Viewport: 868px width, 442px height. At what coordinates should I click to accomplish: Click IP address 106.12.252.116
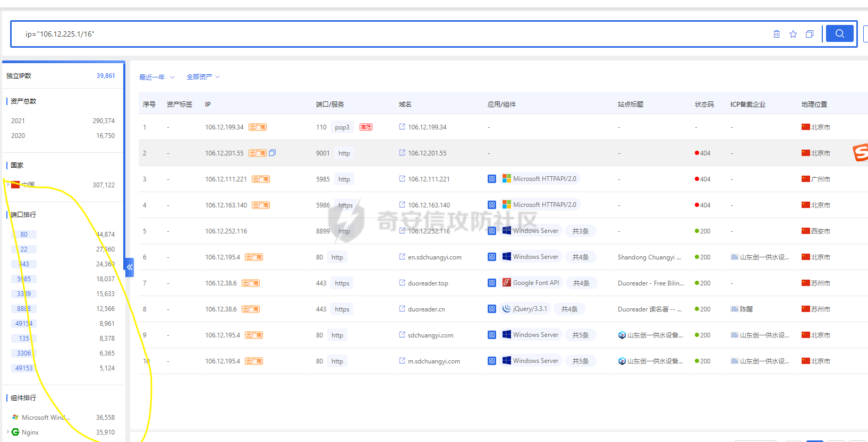click(x=226, y=231)
